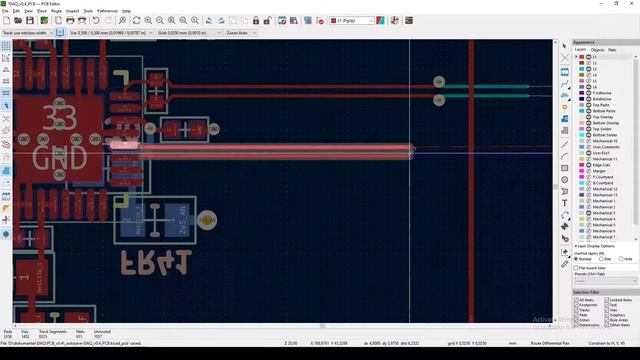The width and height of the screenshot is (640, 360).
Task: Click the New board icon
Action: tap(7, 20)
